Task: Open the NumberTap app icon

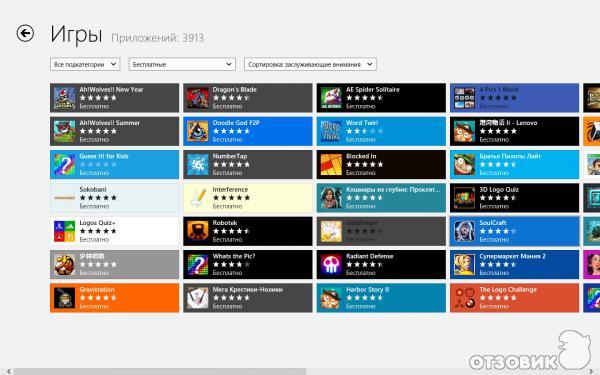Action: [197, 165]
